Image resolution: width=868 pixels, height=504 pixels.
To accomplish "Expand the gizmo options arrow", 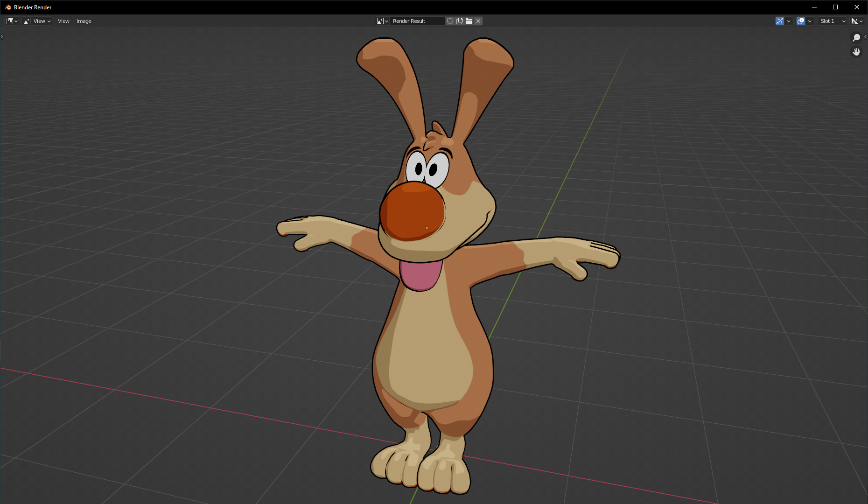I will point(789,21).
